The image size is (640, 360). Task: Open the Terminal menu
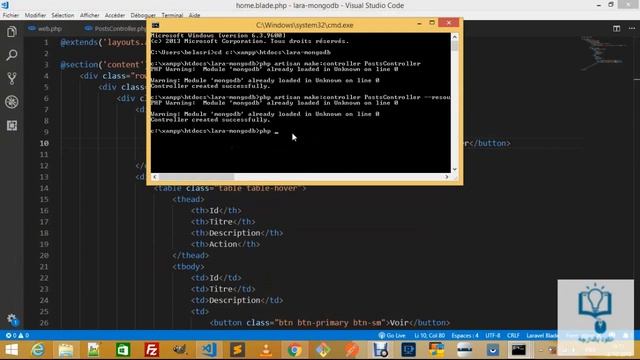[172, 15]
